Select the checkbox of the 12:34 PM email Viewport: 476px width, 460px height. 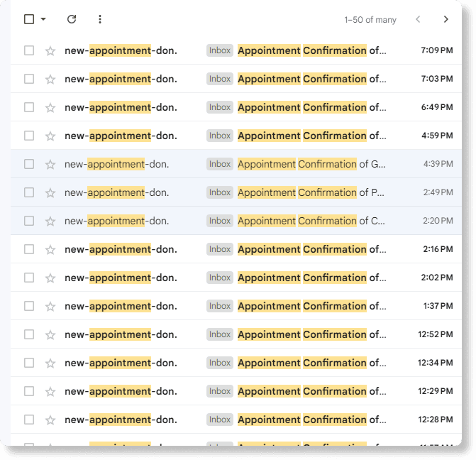point(29,363)
